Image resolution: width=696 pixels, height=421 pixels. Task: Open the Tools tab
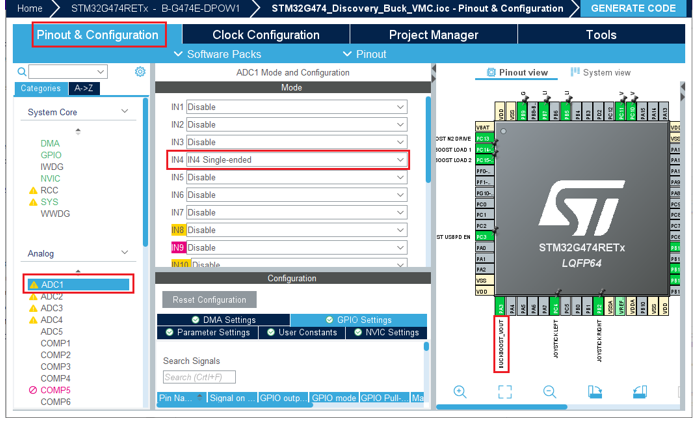601,35
